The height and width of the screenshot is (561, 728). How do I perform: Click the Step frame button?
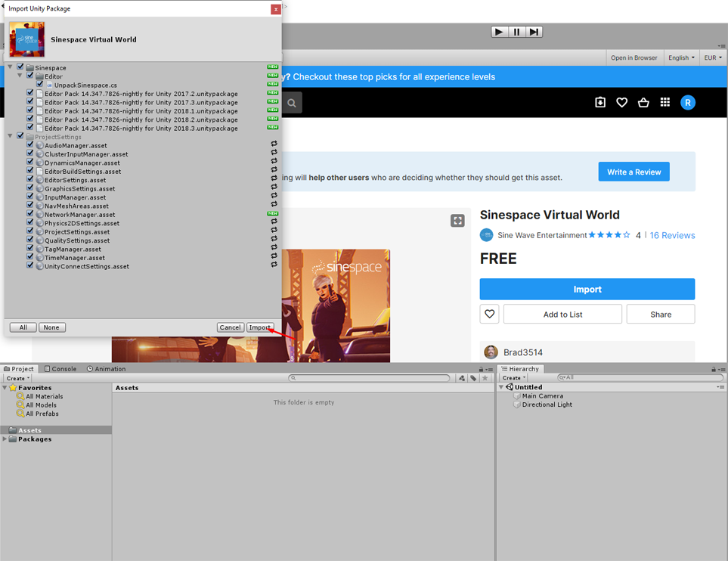pyautogui.click(x=534, y=32)
